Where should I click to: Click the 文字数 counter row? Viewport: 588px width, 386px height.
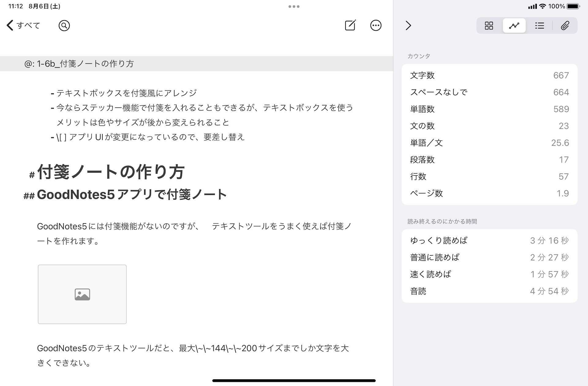[489, 75]
